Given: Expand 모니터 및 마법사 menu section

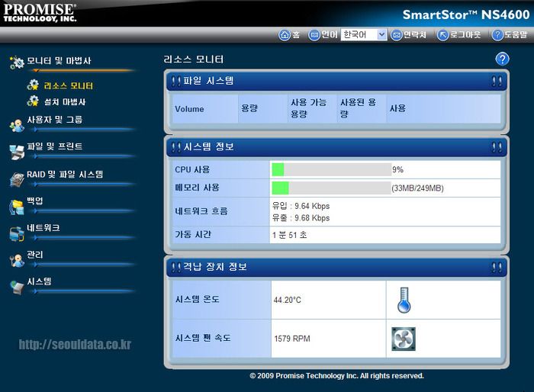Looking at the screenshot, I should pos(59,61).
